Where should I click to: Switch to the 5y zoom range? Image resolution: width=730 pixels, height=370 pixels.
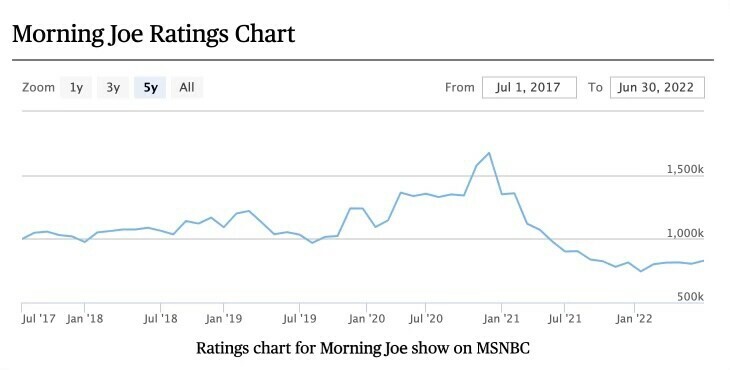[150, 87]
